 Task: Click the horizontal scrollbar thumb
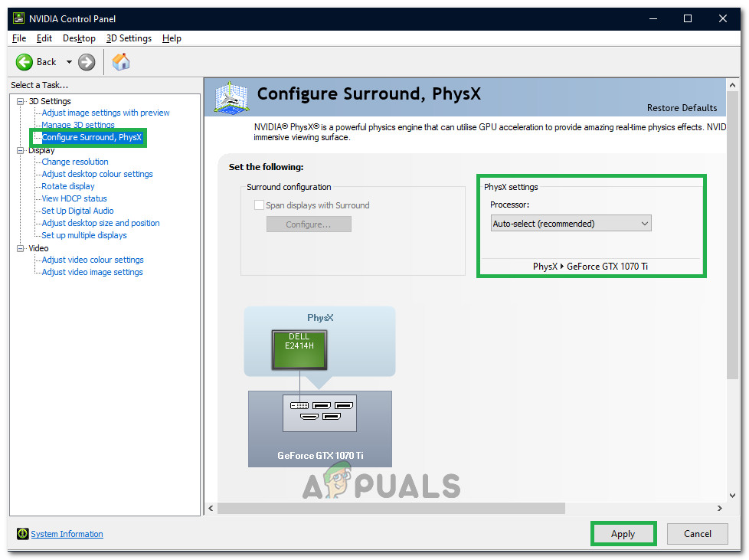391,509
